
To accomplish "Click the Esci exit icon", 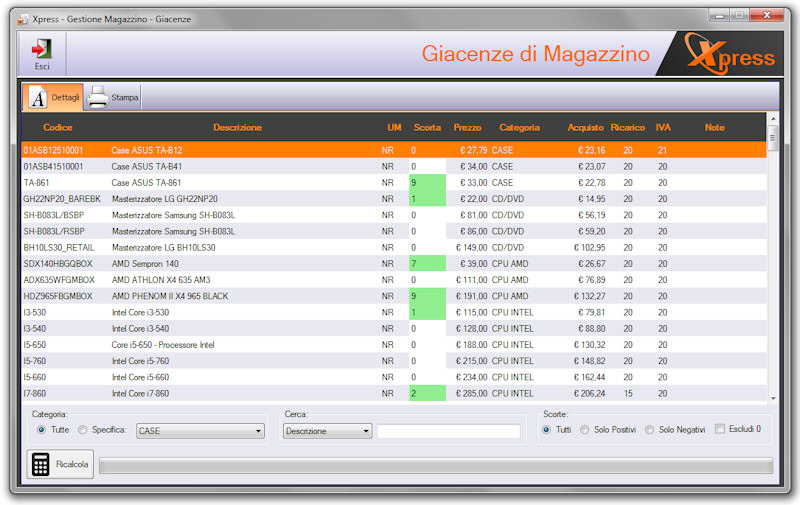I will pos(42,49).
